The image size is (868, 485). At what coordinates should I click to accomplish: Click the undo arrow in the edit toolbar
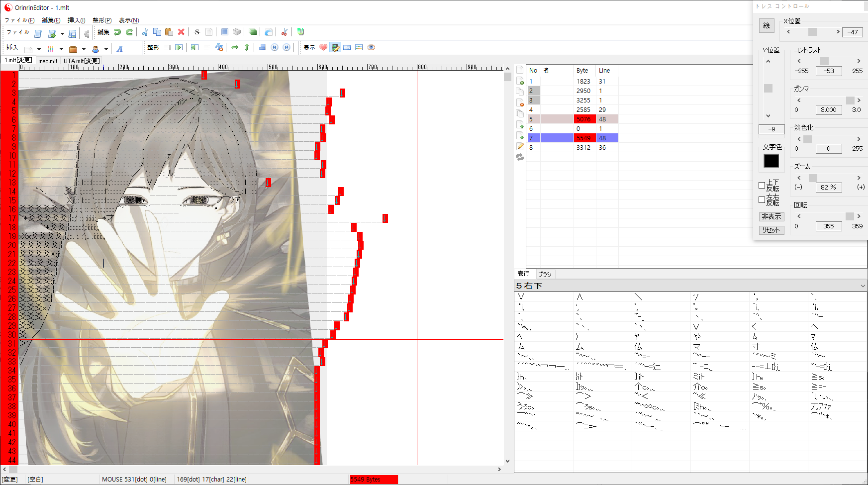tap(117, 32)
